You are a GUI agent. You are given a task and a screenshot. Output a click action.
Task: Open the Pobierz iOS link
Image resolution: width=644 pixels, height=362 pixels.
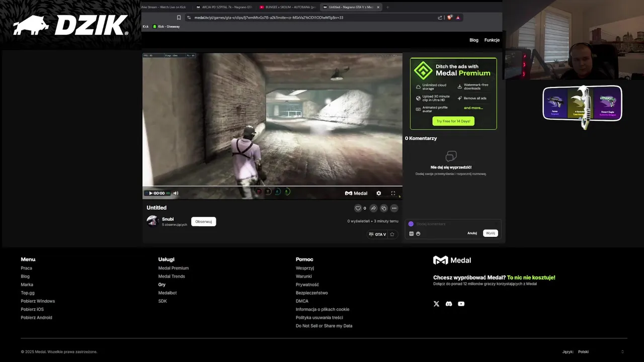pos(32,309)
